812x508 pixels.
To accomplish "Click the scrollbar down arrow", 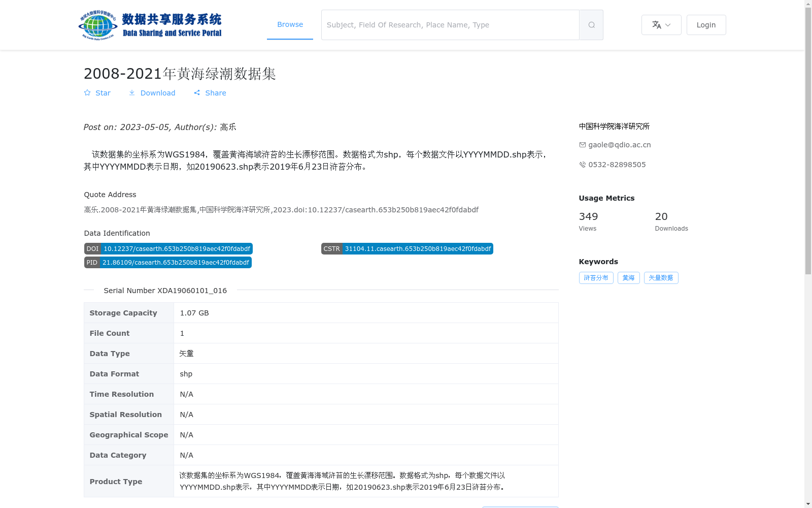I will [808, 504].
